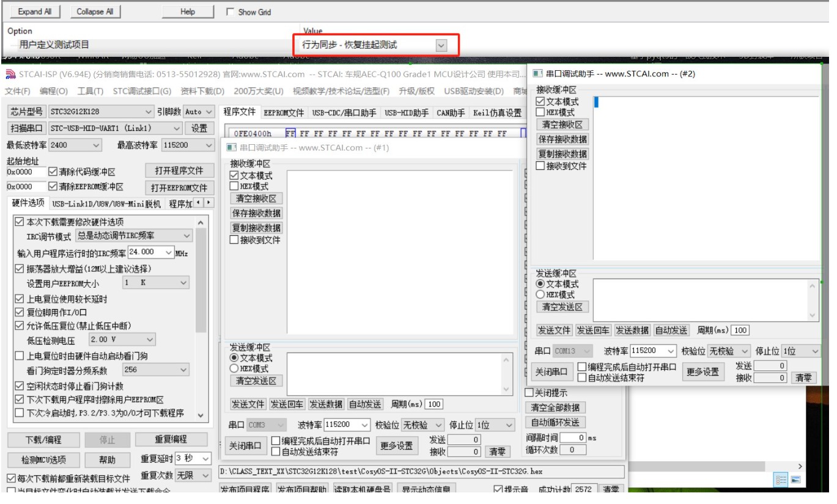Enable 关闭提示 checkbox
Viewport: 837px width, 504px height.
tap(529, 392)
